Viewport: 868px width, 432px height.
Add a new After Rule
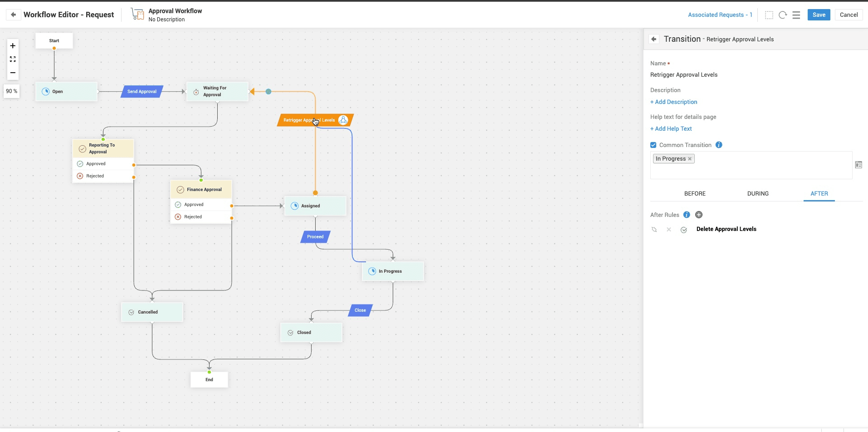pyautogui.click(x=699, y=215)
